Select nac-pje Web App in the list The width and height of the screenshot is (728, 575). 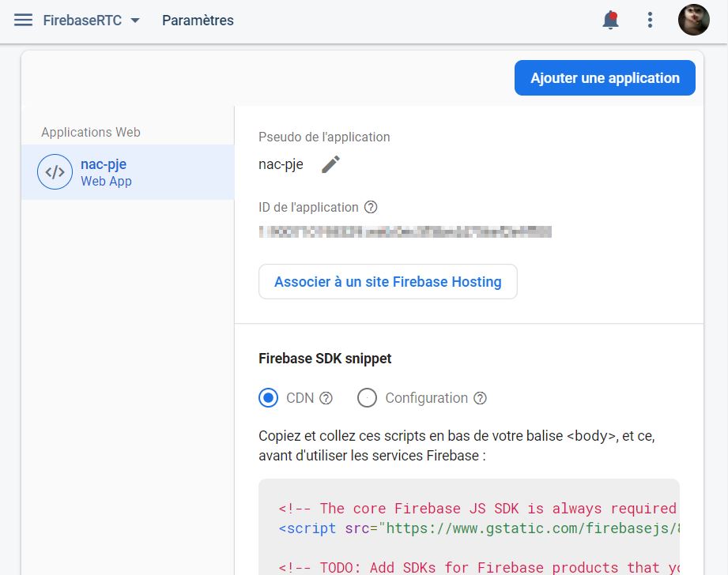pos(128,172)
